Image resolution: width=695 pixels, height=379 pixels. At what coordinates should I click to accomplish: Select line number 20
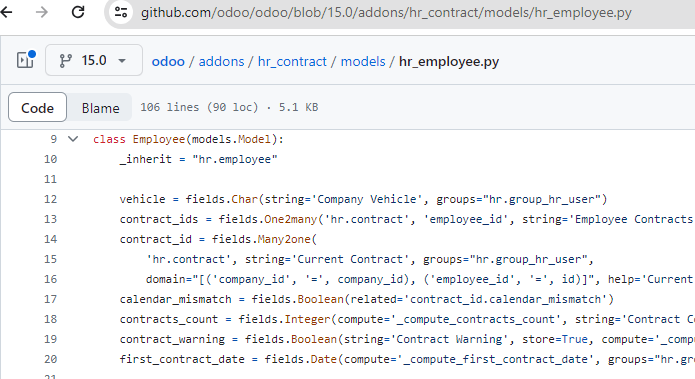point(51,359)
